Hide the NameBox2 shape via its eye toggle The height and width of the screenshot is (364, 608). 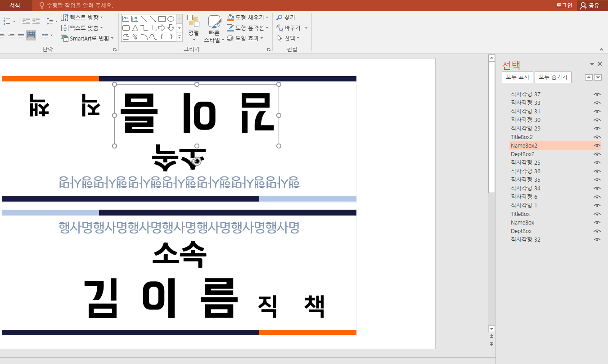[596, 145]
